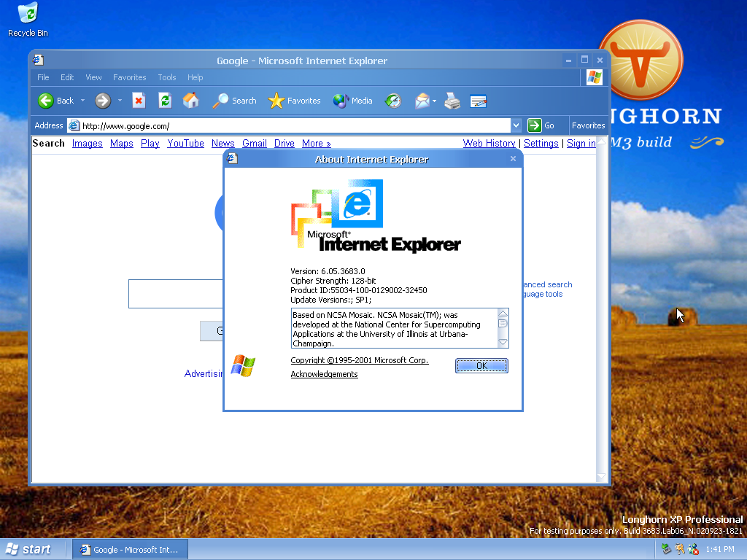
Task: Close the About Internet Explorer dialog
Action: click(x=513, y=158)
